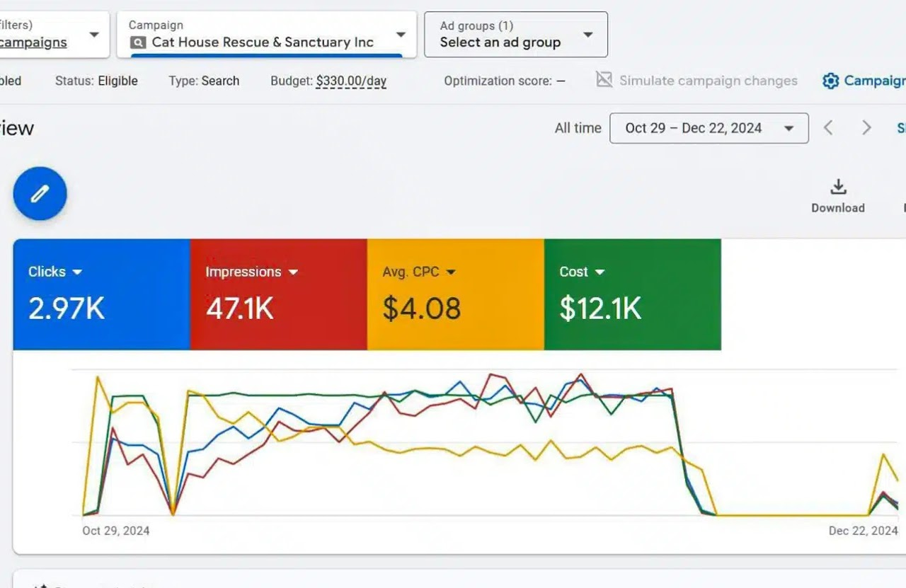Click the Download icon
906x588 pixels.
pyautogui.click(x=838, y=187)
